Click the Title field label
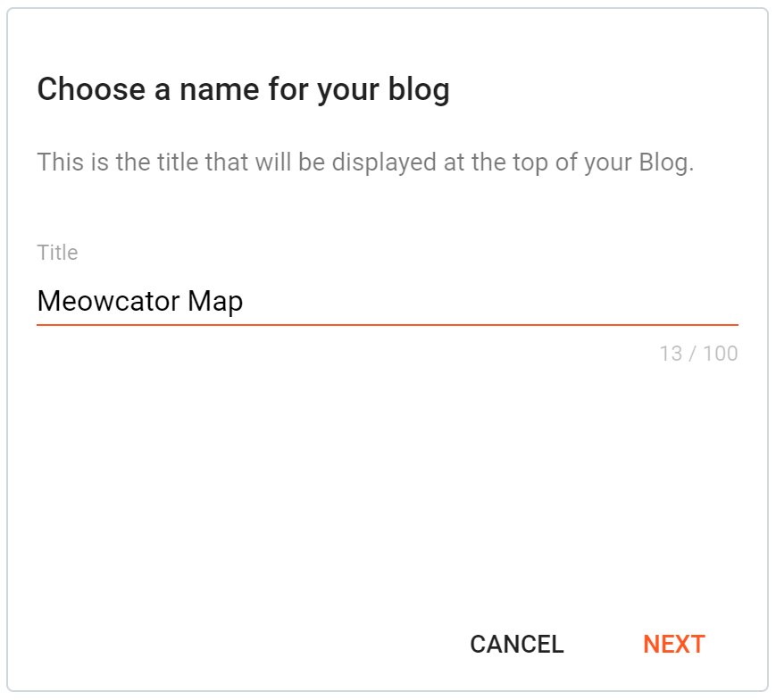This screenshot has height=700, width=776. [57, 253]
